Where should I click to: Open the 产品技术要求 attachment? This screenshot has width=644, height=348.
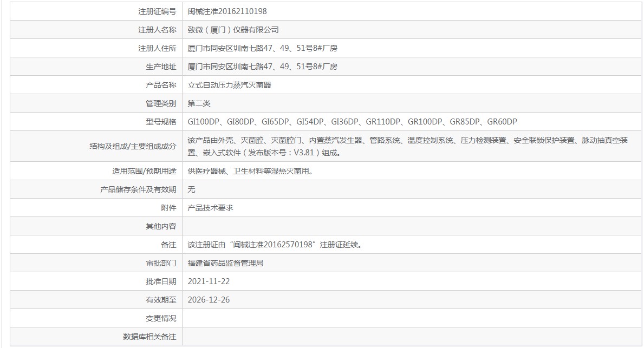pyautogui.click(x=211, y=208)
